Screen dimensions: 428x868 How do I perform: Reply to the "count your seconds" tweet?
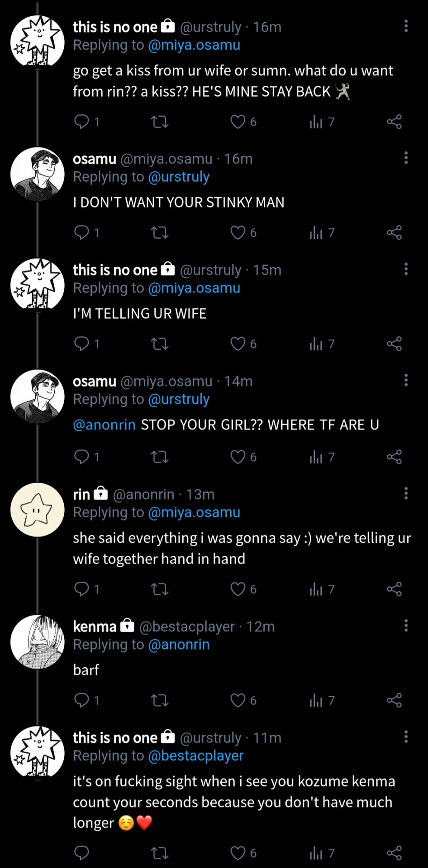point(82,853)
